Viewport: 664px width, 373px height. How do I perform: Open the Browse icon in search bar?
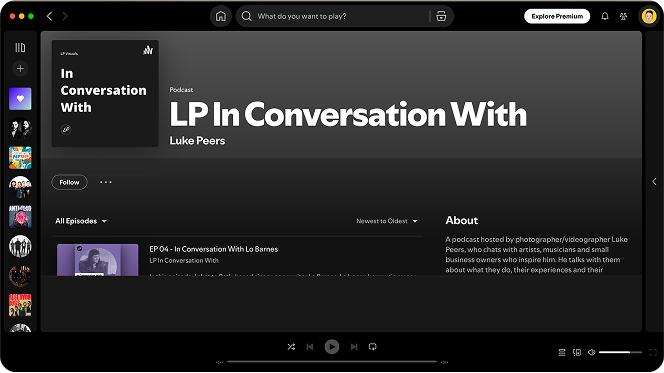click(441, 16)
